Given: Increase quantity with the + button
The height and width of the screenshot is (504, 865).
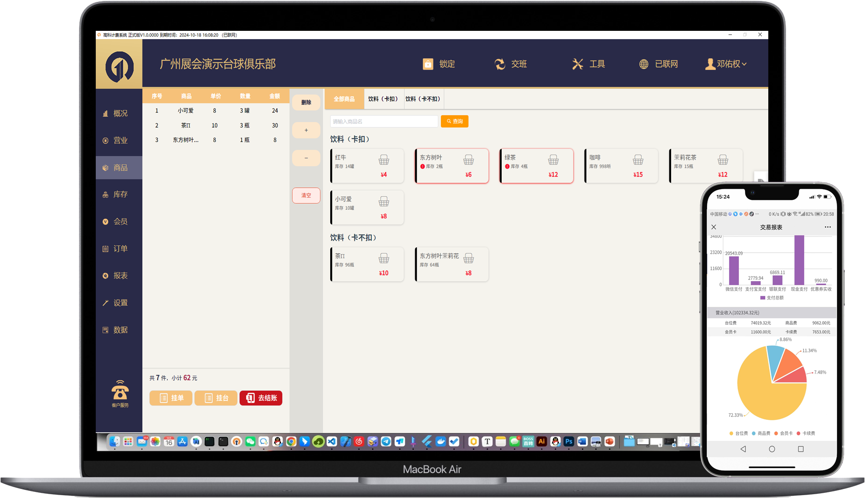Looking at the screenshot, I should 306,130.
